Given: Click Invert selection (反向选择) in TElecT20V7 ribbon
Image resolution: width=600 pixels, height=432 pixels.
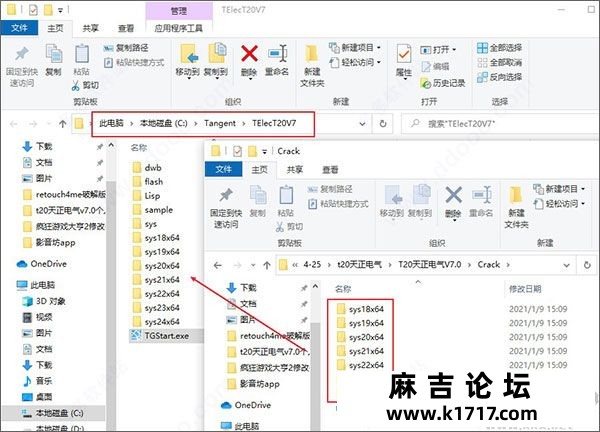Looking at the screenshot, I should 500,77.
